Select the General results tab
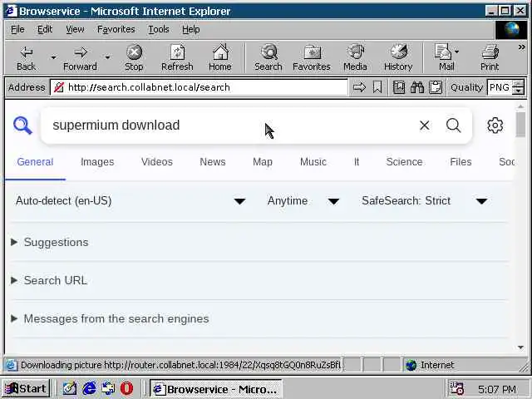The width and height of the screenshot is (532, 399). click(35, 162)
